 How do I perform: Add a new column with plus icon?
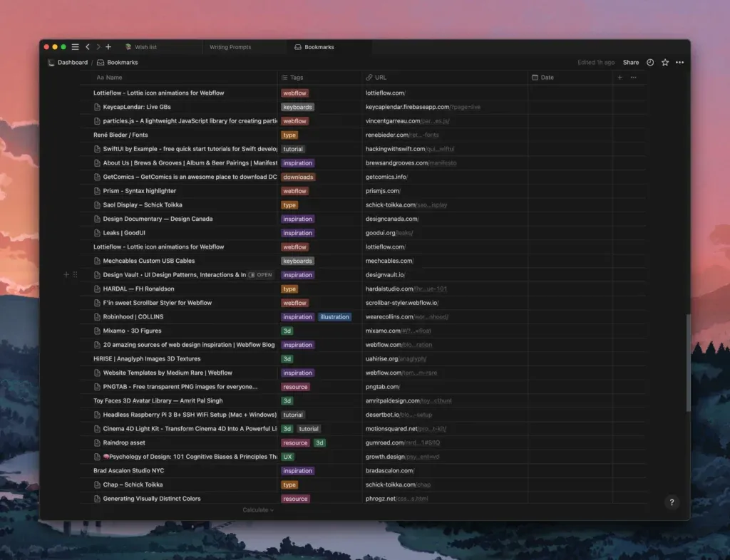[x=620, y=78]
